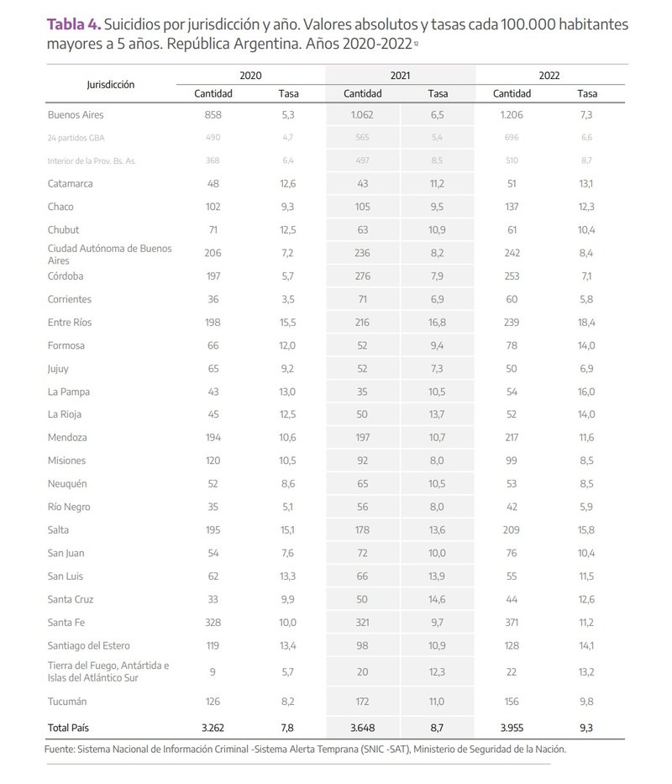Click the Fuente source note text

pyautogui.click(x=305, y=750)
